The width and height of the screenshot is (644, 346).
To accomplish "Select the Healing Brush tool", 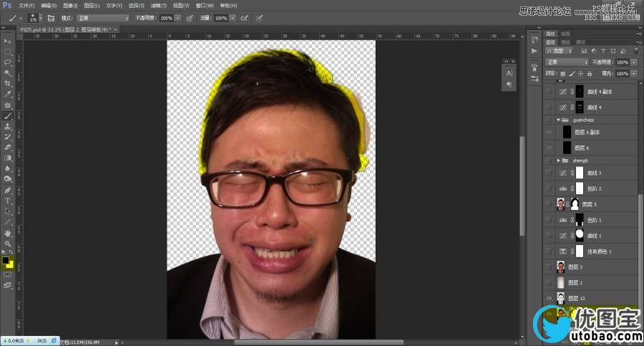I will 8,106.
